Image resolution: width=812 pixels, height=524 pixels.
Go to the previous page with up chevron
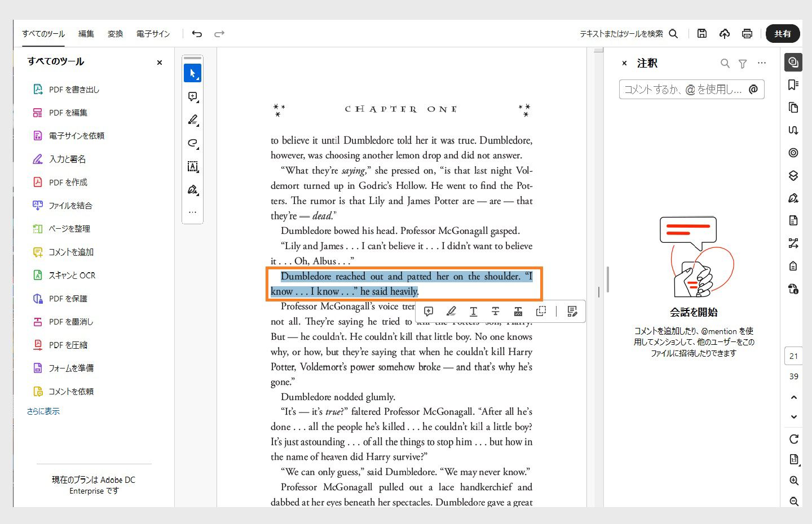(794, 397)
